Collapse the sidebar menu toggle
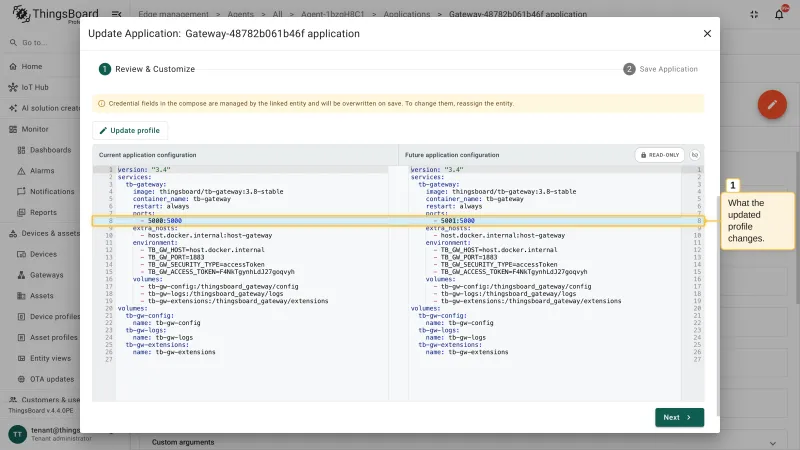The image size is (800, 450). [116, 14]
